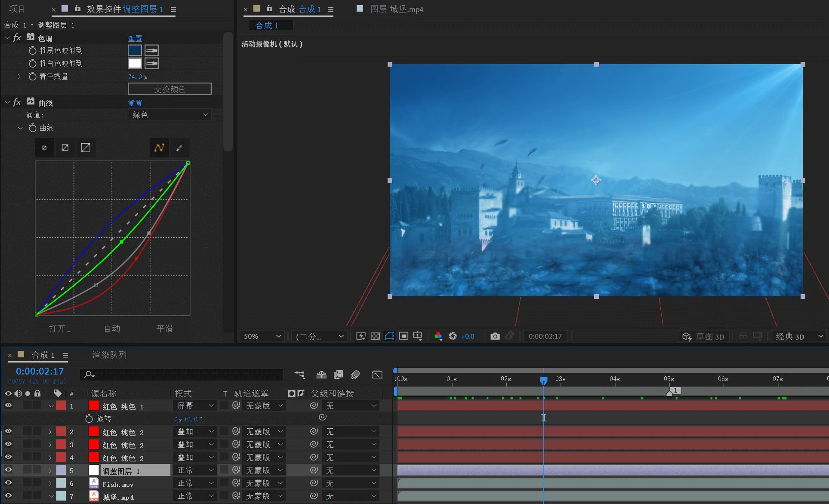Click 重置 for the 曲线 effect
The height and width of the screenshot is (504, 829).
point(135,103)
